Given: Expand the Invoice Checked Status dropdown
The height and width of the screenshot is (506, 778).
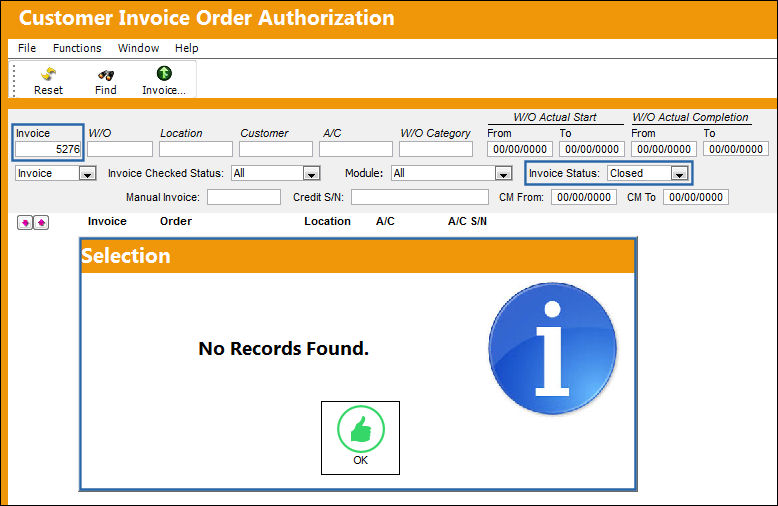Looking at the screenshot, I should pyautogui.click(x=275, y=173).
